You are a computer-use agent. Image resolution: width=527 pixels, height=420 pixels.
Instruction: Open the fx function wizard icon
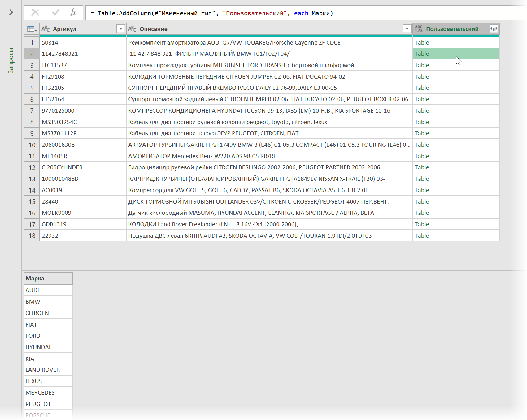73,12
